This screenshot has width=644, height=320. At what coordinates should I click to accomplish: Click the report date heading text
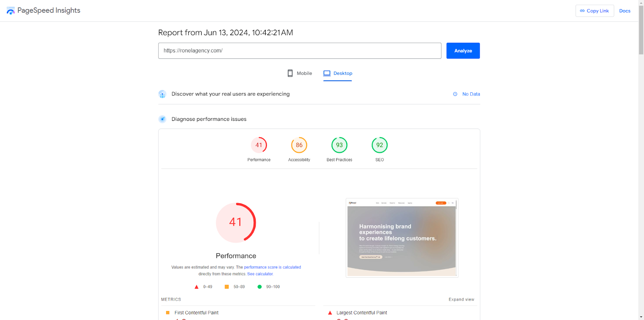pos(225,33)
